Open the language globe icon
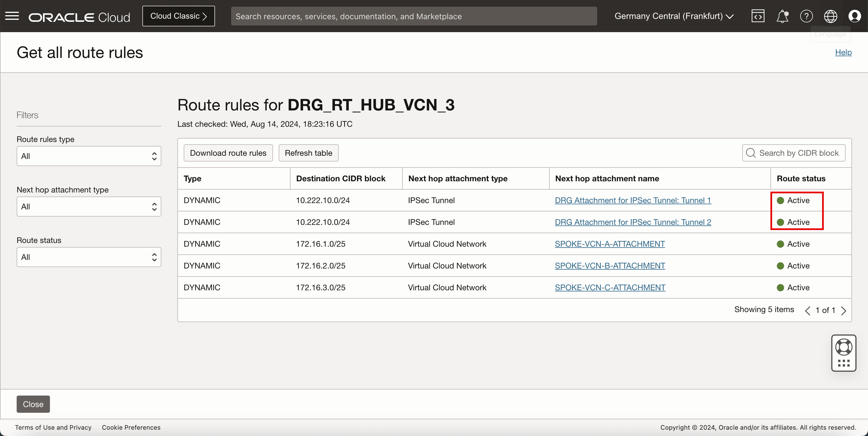 (x=830, y=16)
